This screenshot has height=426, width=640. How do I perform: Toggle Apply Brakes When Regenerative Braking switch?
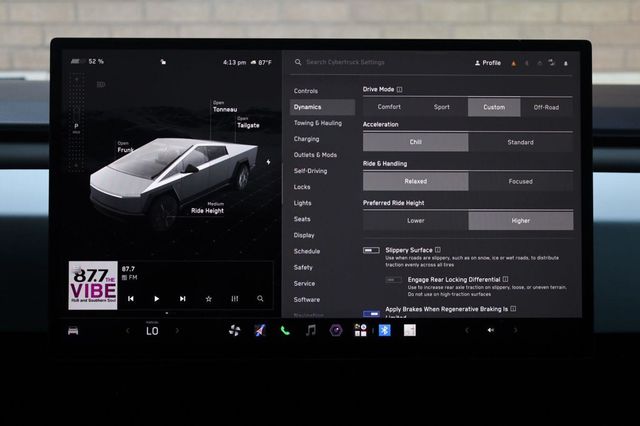[x=371, y=313]
